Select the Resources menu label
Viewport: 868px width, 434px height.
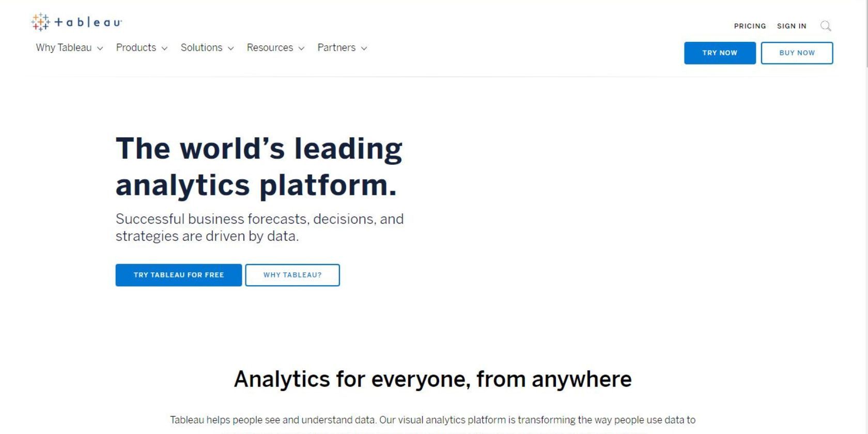270,48
